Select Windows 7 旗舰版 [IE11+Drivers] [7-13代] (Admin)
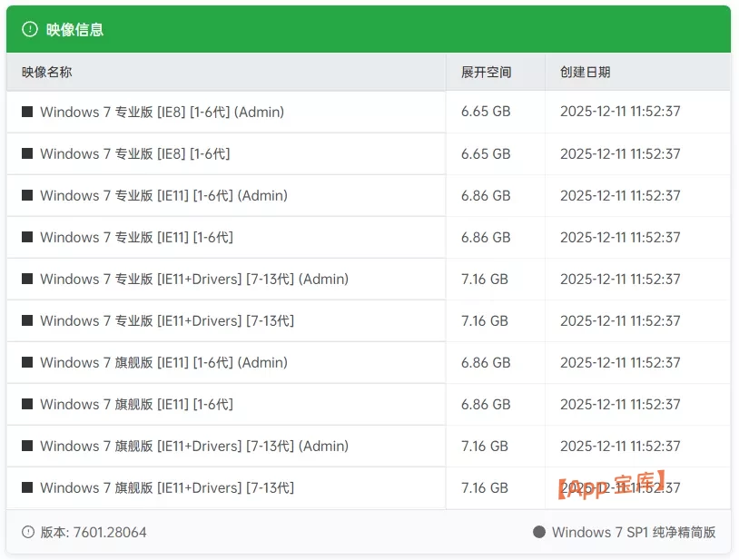The width and height of the screenshot is (739, 560). pyautogui.click(x=194, y=446)
